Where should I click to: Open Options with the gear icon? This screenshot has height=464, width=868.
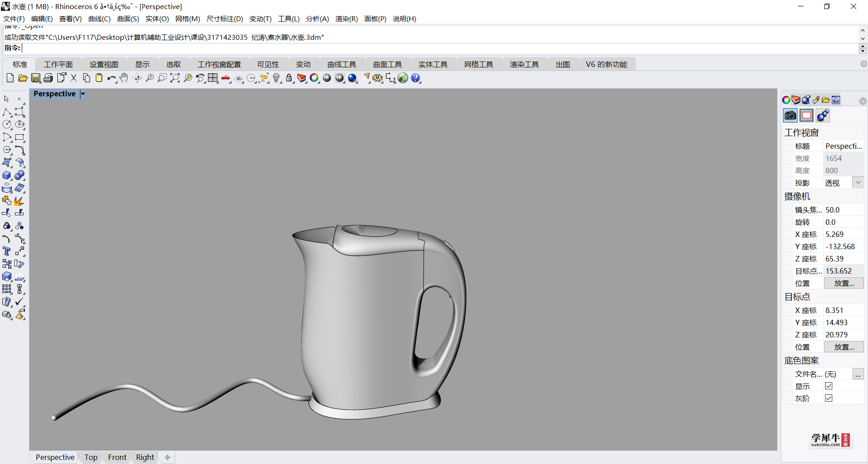(378, 78)
